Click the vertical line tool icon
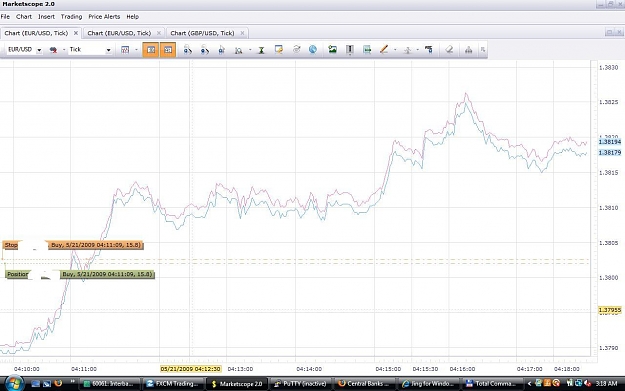 (x=350, y=50)
